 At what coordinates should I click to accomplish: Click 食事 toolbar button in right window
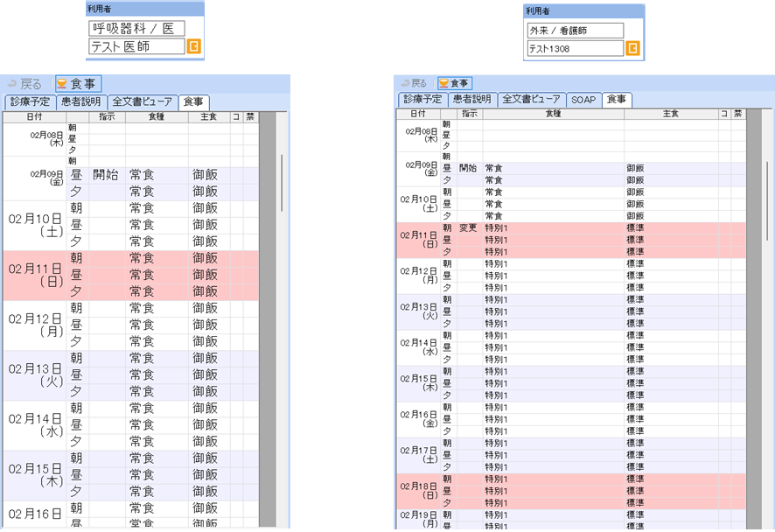(455, 83)
